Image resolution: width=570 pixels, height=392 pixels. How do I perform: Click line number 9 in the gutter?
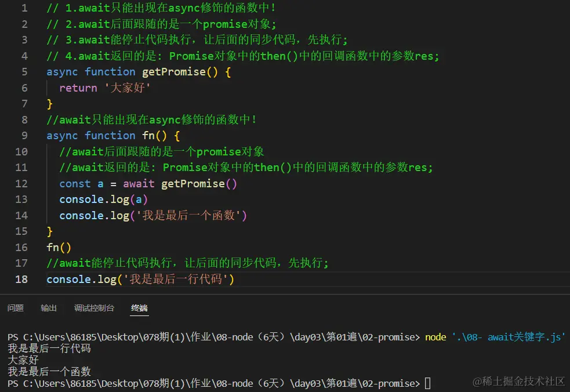click(24, 136)
